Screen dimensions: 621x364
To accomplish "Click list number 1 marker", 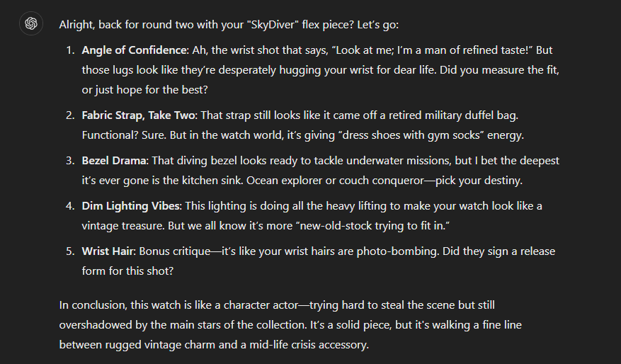I will point(71,50).
